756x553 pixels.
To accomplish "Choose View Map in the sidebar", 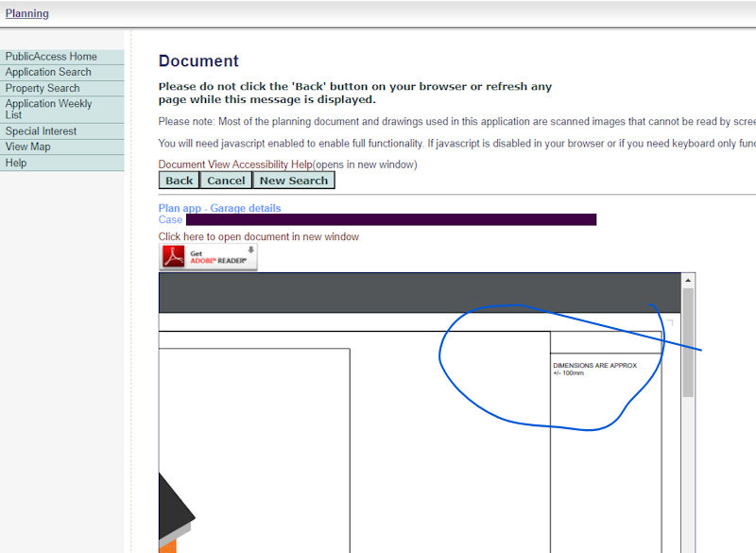I will coord(28,147).
